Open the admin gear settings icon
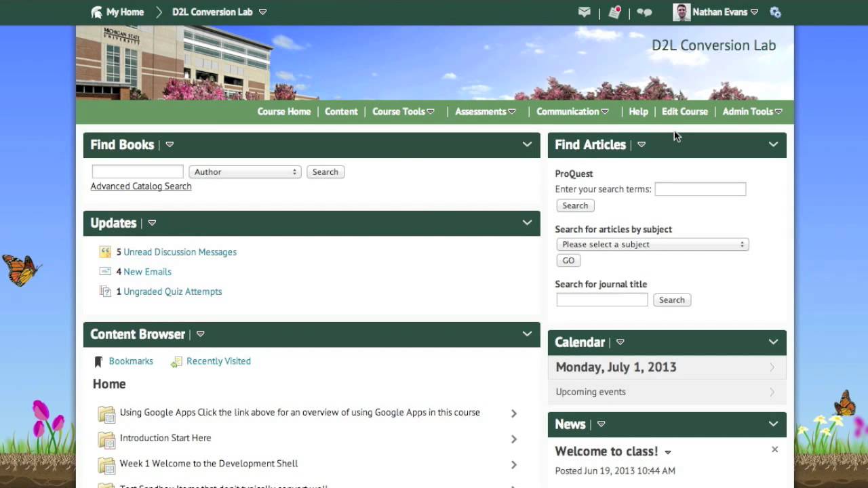The height and width of the screenshot is (488, 868). [775, 12]
